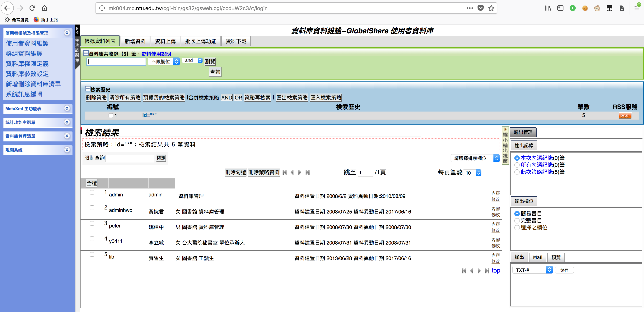644x312 pixels.
Task: Expand the MetaXml 主功能表 section
Action: (67, 108)
